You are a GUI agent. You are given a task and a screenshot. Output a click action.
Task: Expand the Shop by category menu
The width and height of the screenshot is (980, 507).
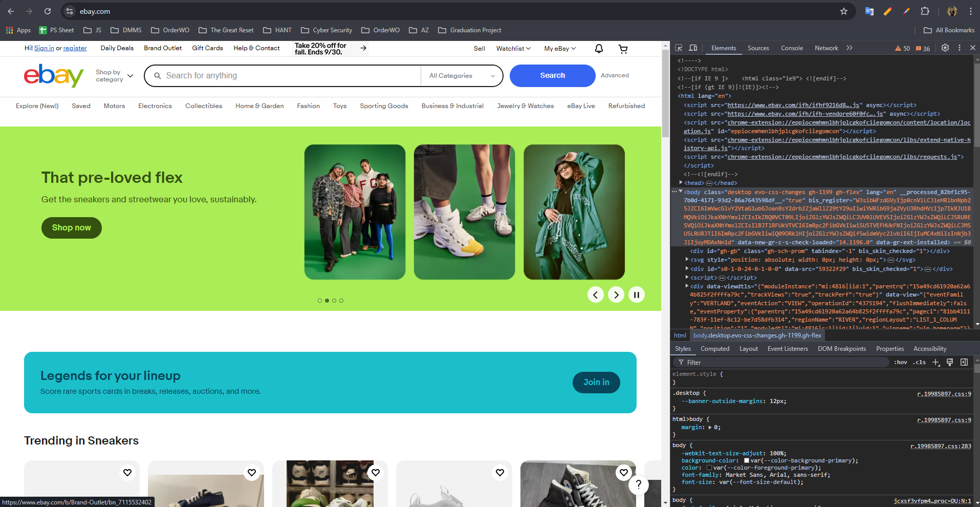(x=114, y=76)
